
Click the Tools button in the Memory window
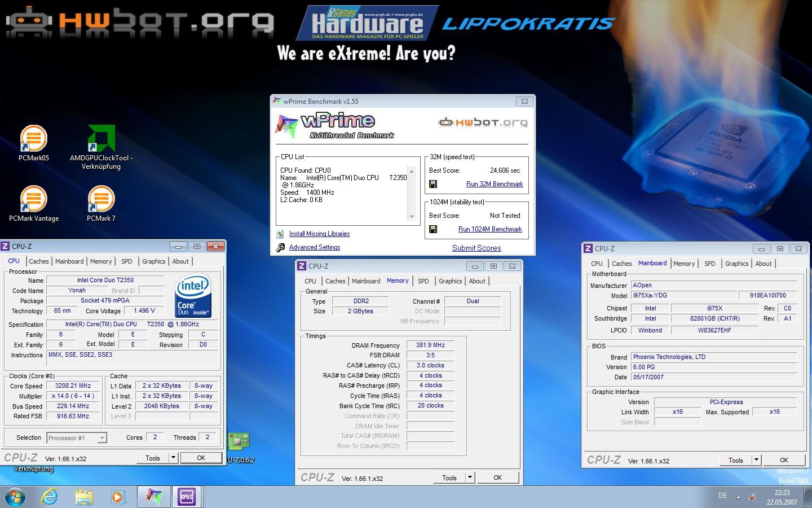tap(449, 478)
